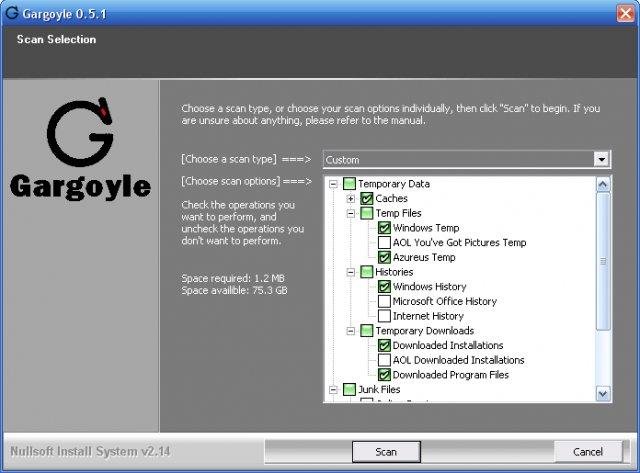Click the Gargoyle title bar icon
The image size is (640, 473).
pyautogui.click(x=11, y=13)
